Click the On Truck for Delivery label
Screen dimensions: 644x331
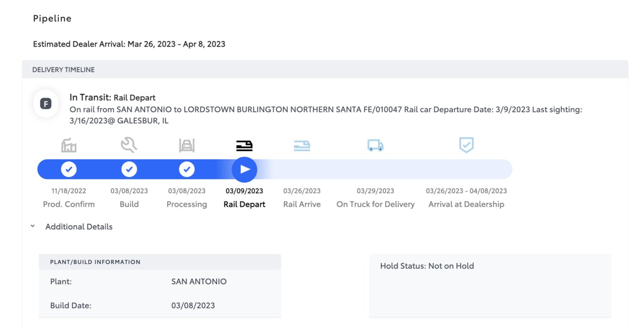pyautogui.click(x=376, y=204)
